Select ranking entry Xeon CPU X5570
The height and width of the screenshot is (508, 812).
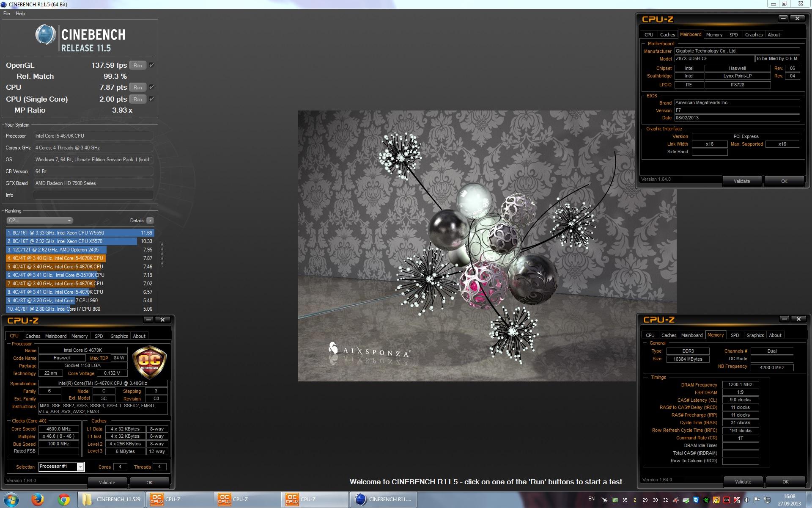80,241
